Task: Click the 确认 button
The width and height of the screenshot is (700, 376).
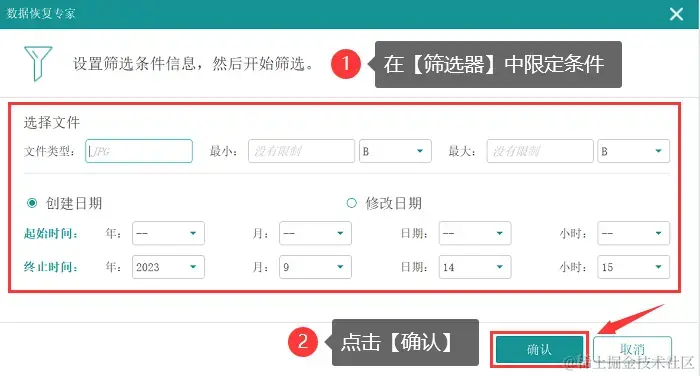Action: pyautogui.click(x=539, y=349)
